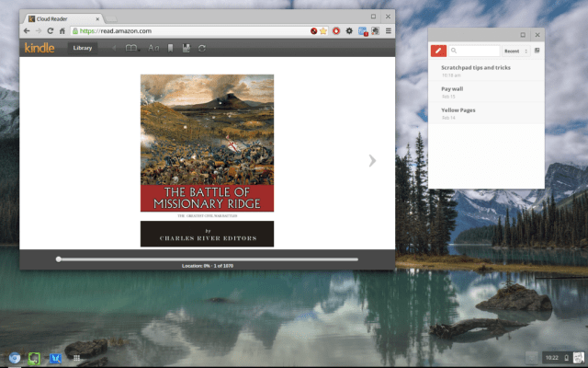
Task: Open the Kindle Library
Action: click(x=83, y=48)
